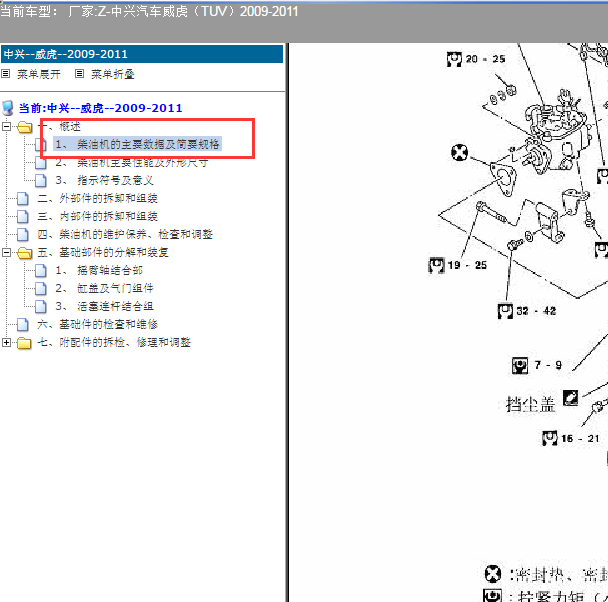
Task: Open 三、内部件的拆卸和组装 section
Action: (97, 216)
